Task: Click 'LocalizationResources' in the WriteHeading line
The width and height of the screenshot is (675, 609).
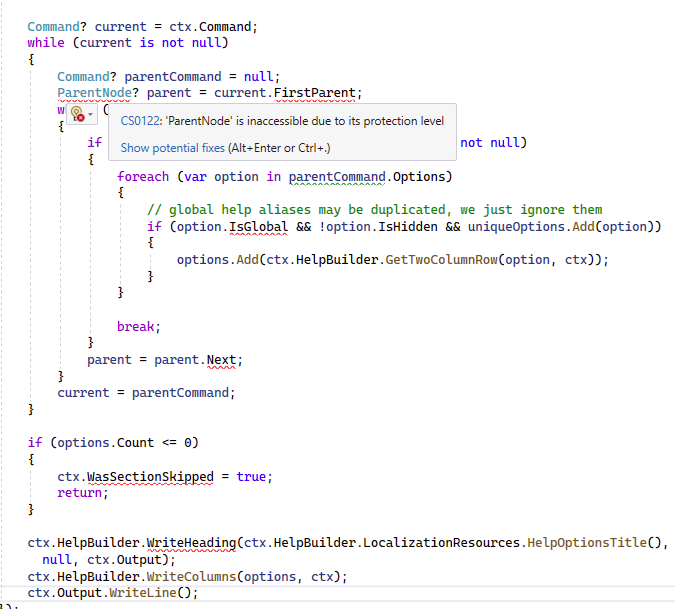Action: click(441, 543)
